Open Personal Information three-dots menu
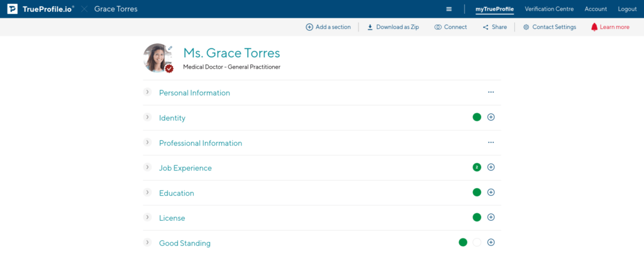 click(x=491, y=92)
